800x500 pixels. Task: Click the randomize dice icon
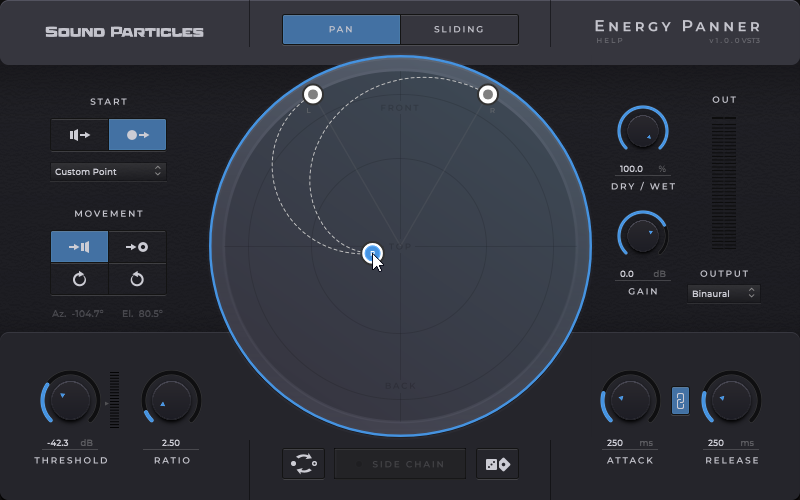pyautogui.click(x=497, y=464)
